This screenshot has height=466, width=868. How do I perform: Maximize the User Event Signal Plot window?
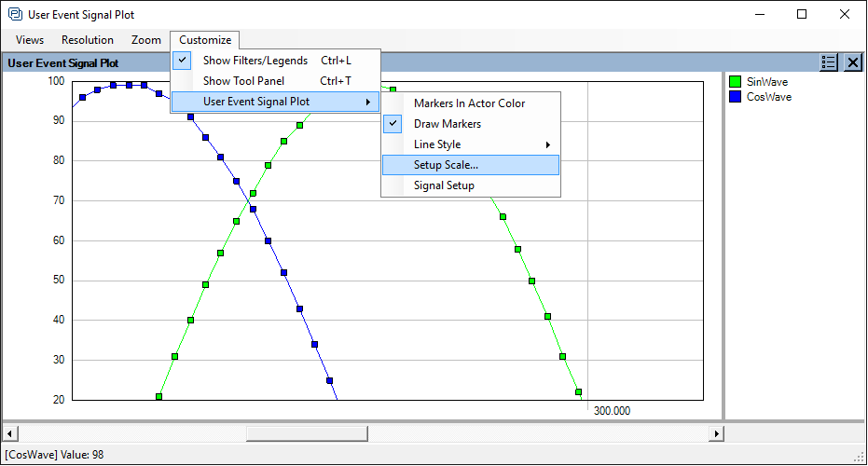coord(802,14)
